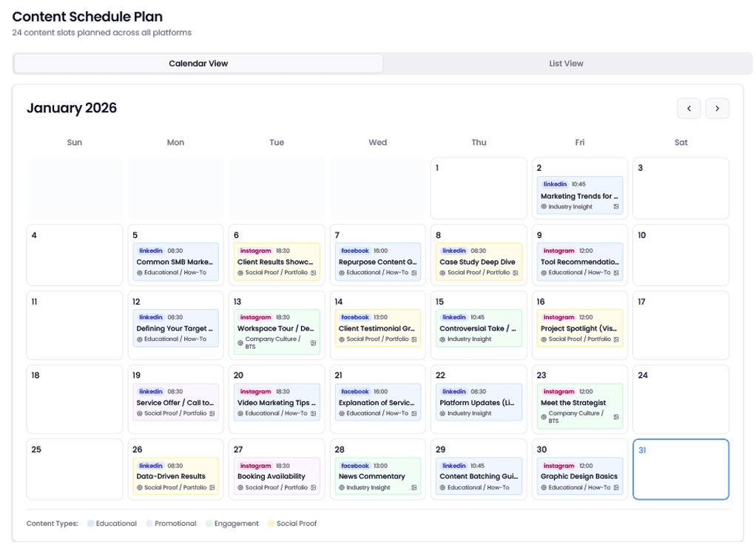The width and height of the screenshot is (756, 553).
Task: Click the facebook badge on News Commentary
Action: point(354,466)
